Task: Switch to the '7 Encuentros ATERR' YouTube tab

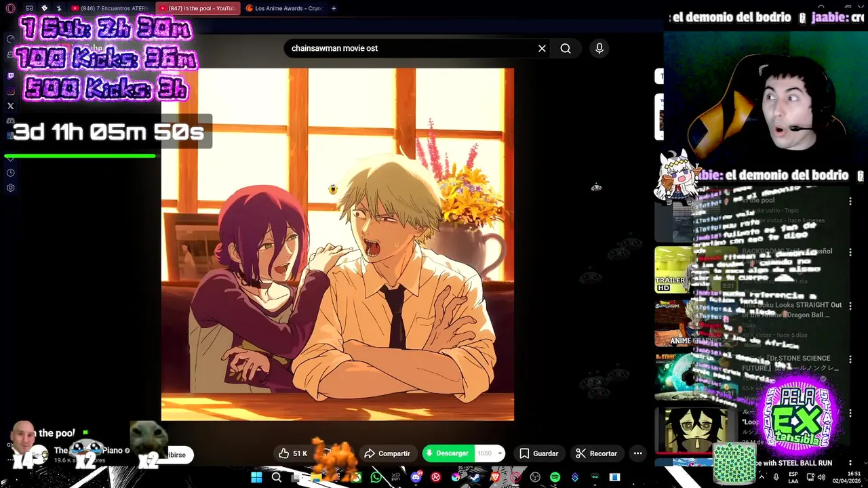Action: click(111, 8)
